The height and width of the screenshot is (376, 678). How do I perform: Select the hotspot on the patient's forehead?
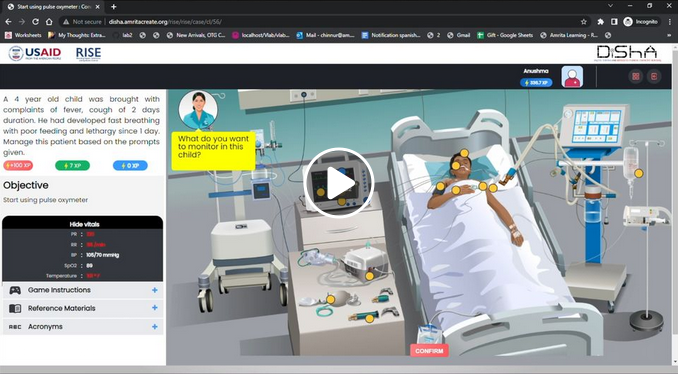pyautogui.click(x=464, y=153)
